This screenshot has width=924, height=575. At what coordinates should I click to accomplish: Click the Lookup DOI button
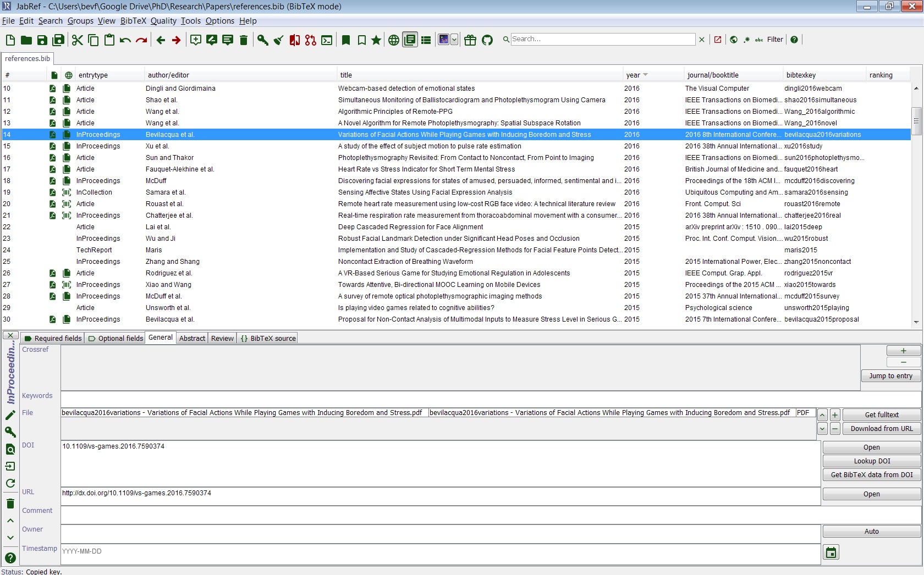[x=872, y=461]
